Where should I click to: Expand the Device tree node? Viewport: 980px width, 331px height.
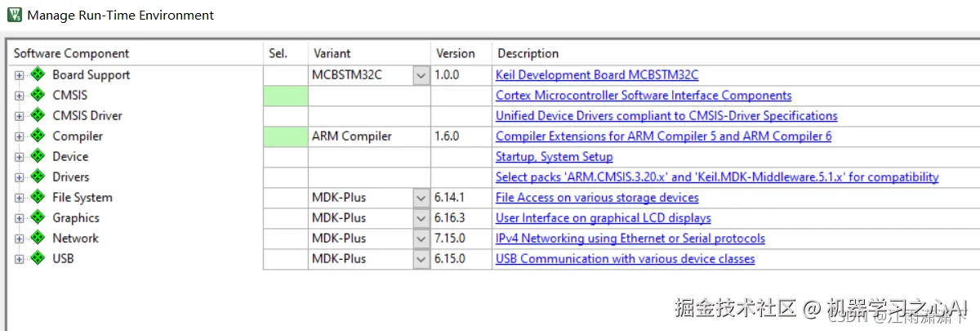pos(19,157)
